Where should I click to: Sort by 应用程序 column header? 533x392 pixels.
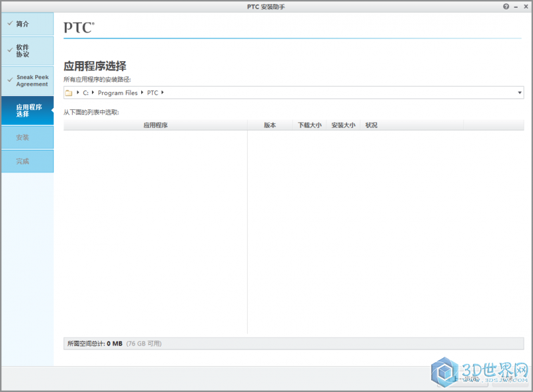pyautogui.click(x=155, y=125)
